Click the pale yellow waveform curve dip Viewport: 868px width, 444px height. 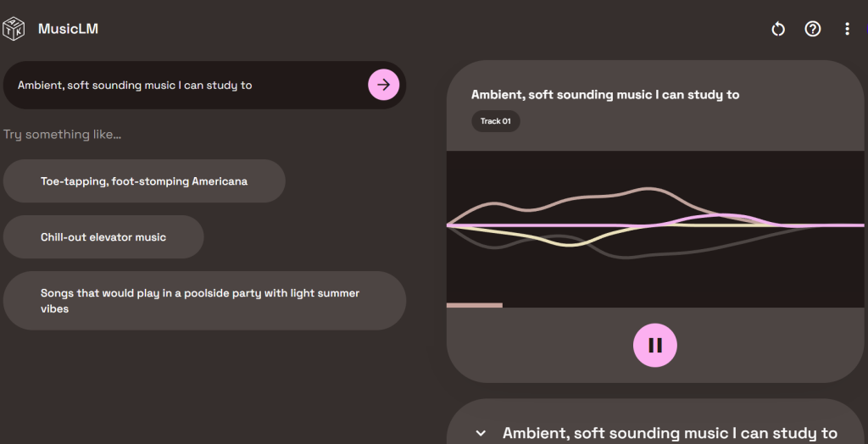coord(568,244)
